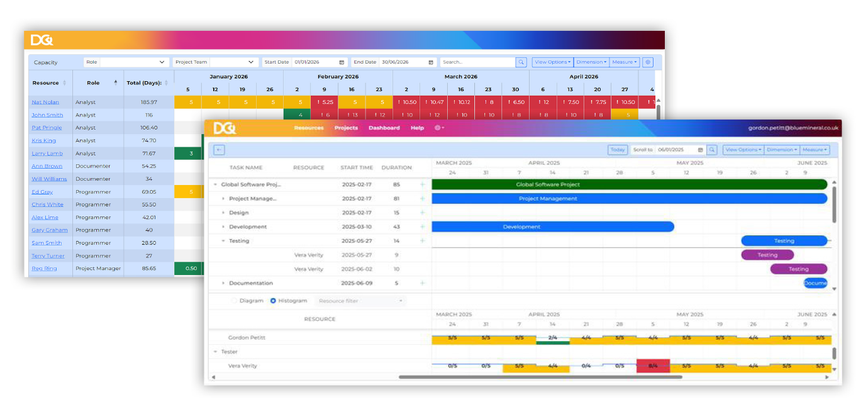The image size is (868, 409).
Task: Open the Resource filter dropdown
Action: (x=361, y=301)
